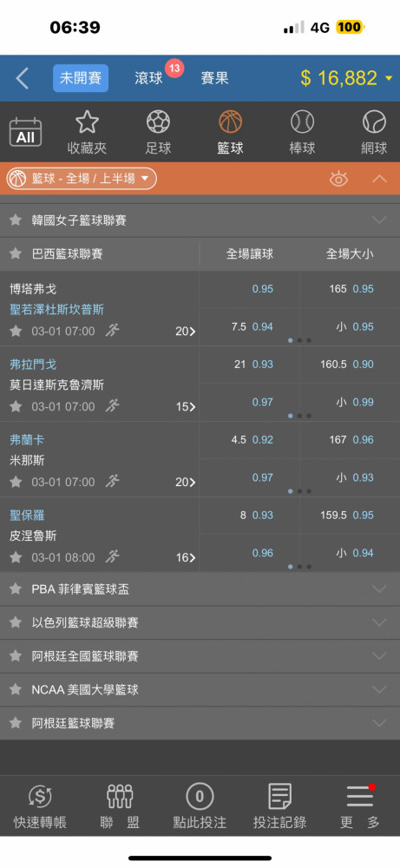Open the 更多 hamburger menu

[x=361, y=797]
